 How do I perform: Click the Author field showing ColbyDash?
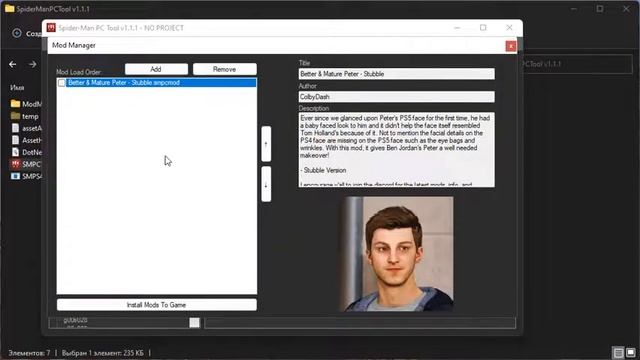pos(396,97)
